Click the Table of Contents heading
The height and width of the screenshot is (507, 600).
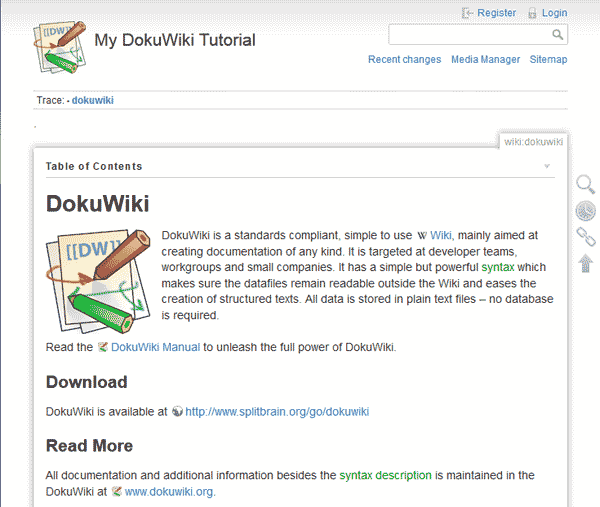point(94,166)
